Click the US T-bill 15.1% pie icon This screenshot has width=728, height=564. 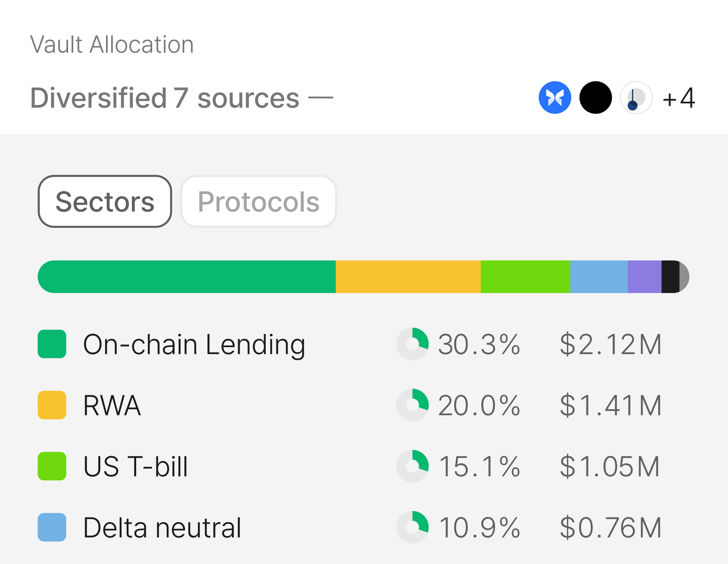click(412, 466)
